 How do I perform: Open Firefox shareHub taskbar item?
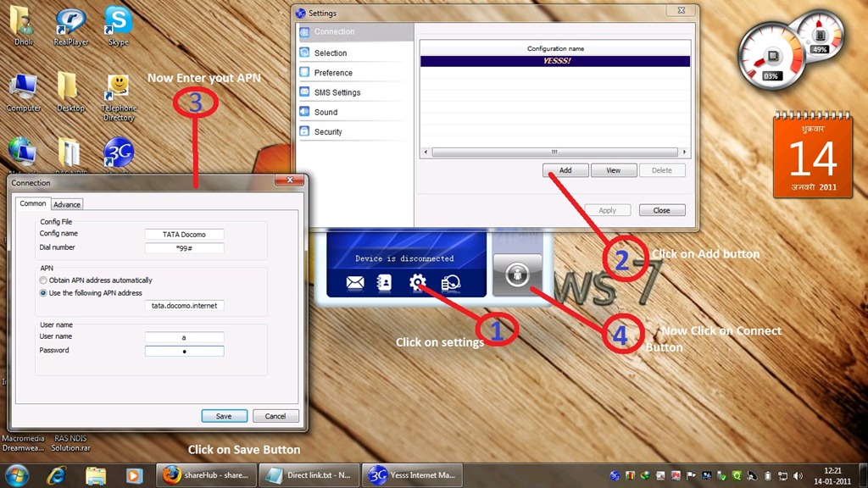click(x=206, y=475)
